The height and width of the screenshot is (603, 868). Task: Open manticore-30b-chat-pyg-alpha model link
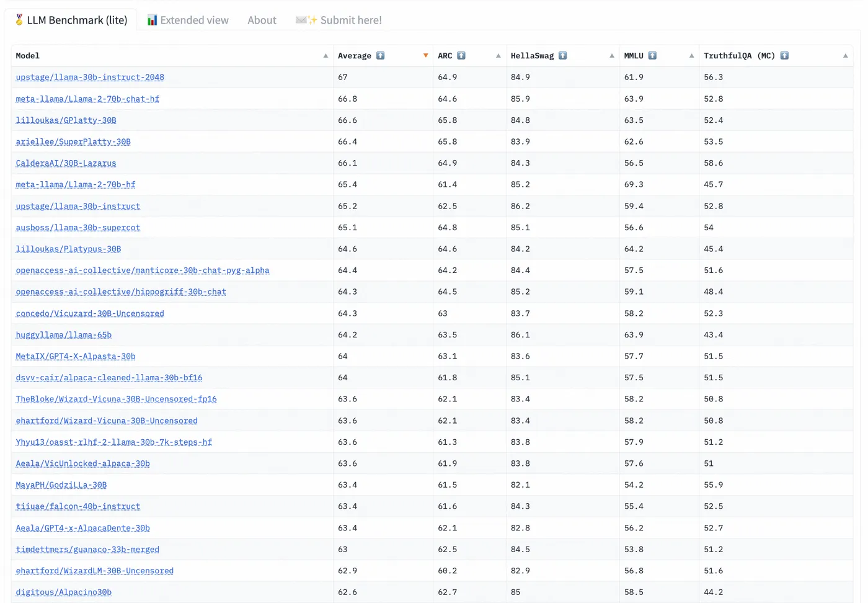pos(143,270)
